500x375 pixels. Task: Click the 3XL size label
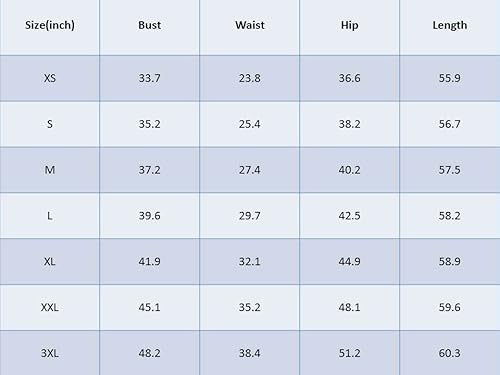tap(50, 353)
